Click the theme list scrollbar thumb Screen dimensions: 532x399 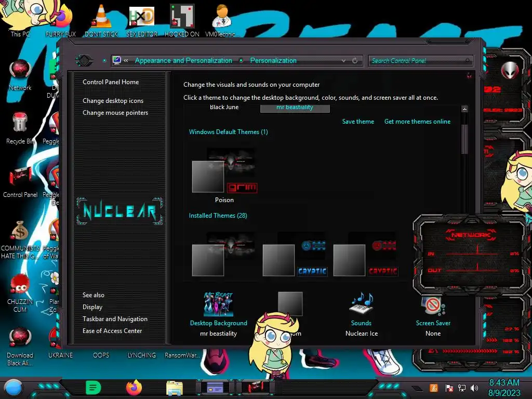click(465, 139)
